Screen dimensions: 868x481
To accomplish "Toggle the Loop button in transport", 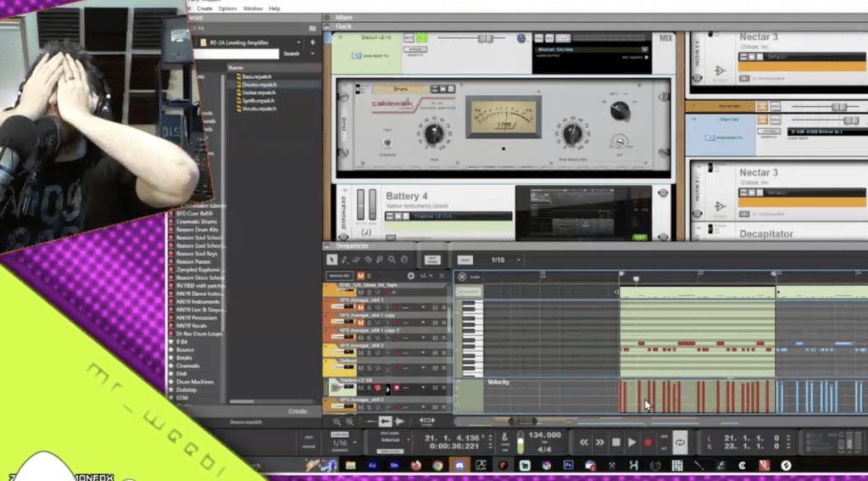I will pyautogui.click(x=680, y=442).
